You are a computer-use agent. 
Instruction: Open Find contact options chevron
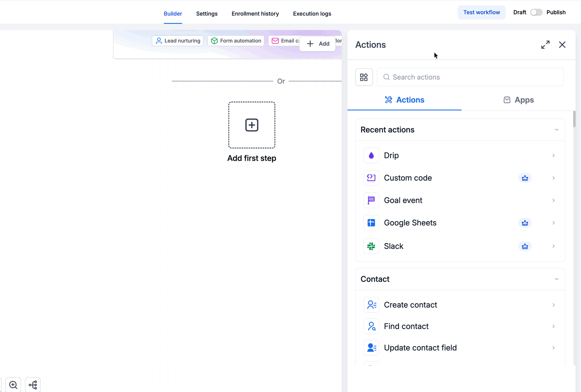point(554,326)
